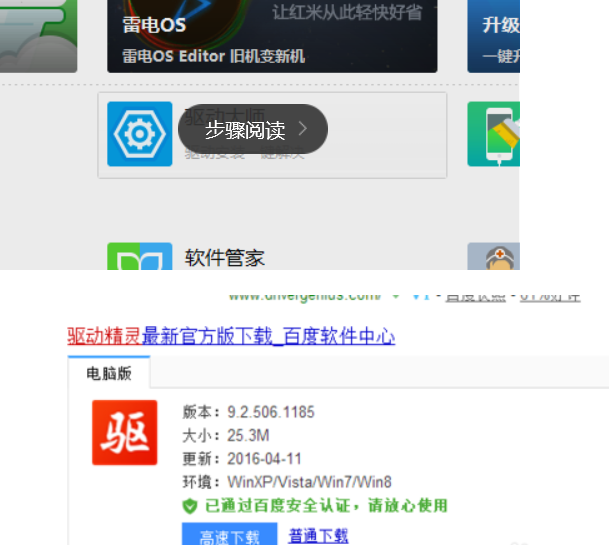Screen dimensions: 609x545
Task: Open the 百度快照 link
Action: click(x=476, y=296)
